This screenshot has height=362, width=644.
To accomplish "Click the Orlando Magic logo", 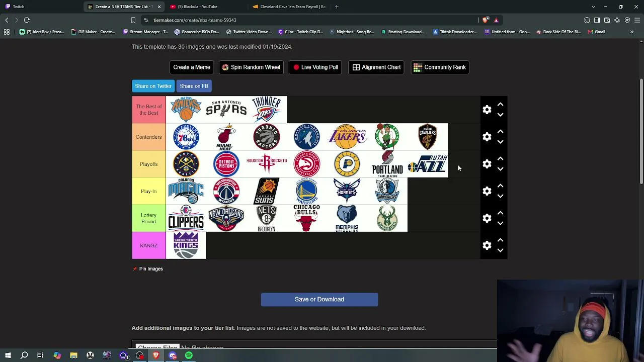I will click(186, 191).
